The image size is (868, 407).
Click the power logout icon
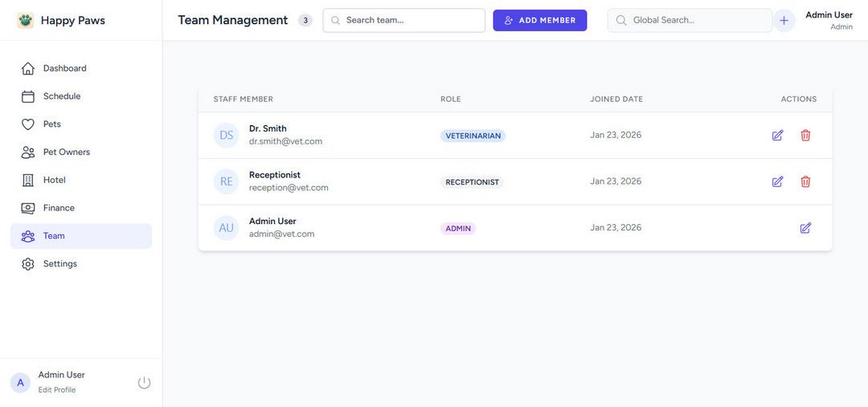coord(144,383)
